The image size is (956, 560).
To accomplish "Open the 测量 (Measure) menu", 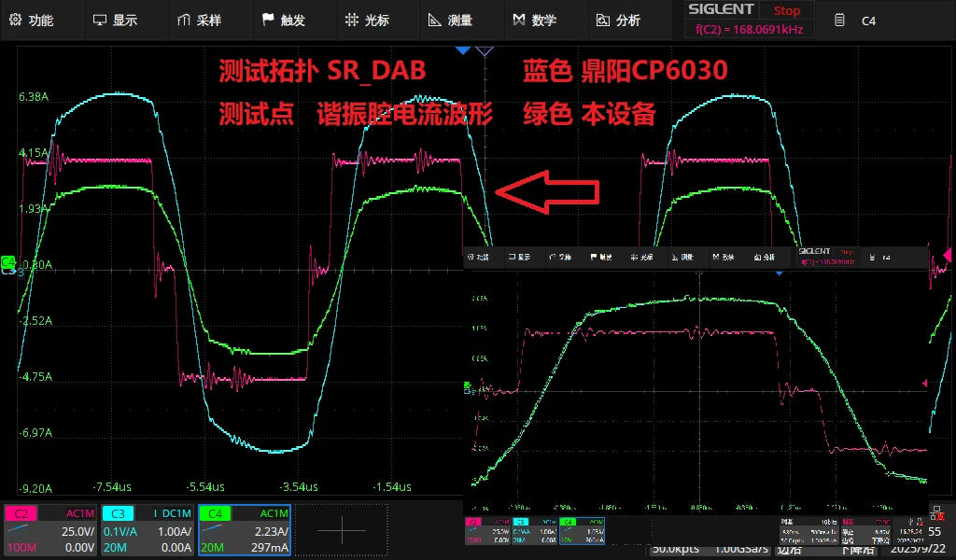I will (451, 21).
